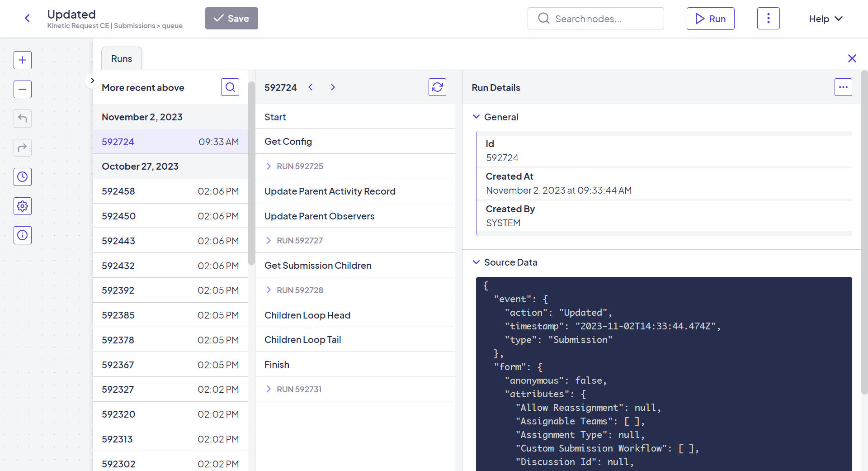Click the runs list scrollbar

(252, 173)
